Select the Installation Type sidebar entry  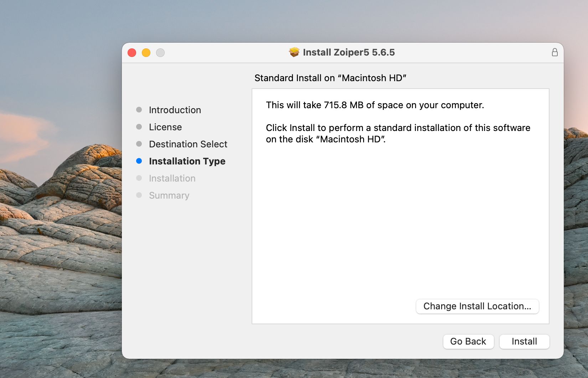pos(187,161)
